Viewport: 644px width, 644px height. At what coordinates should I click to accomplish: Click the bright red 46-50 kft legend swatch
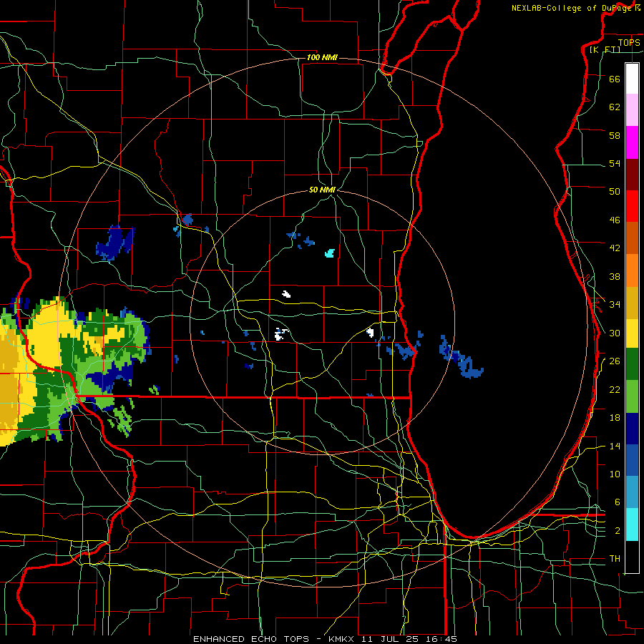click(632, 206)
